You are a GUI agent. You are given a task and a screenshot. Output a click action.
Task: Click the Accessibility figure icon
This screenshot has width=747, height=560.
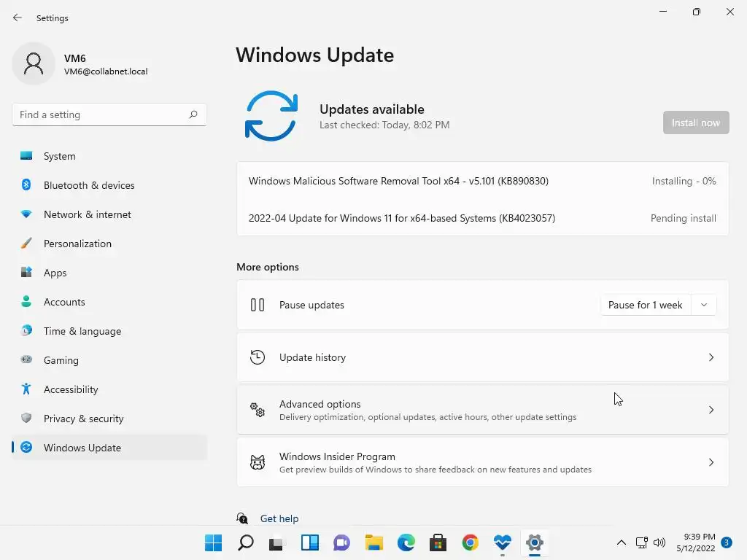[26, 389]
